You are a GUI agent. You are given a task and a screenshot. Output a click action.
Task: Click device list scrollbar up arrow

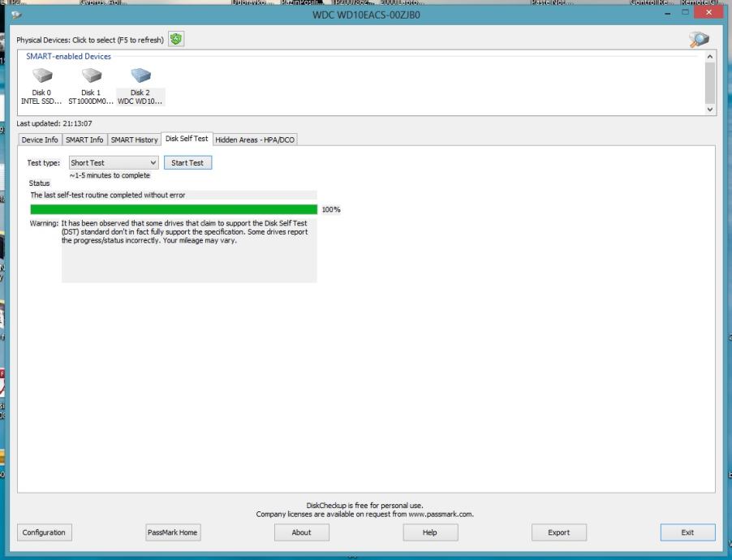(x=710, y=57)
